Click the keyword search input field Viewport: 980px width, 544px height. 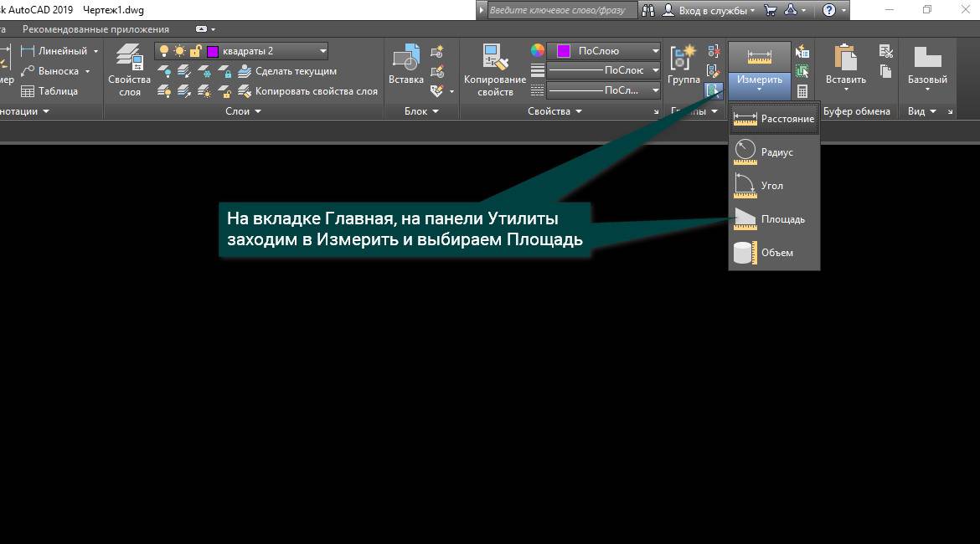pyautogui.click(x=561, y=10)
